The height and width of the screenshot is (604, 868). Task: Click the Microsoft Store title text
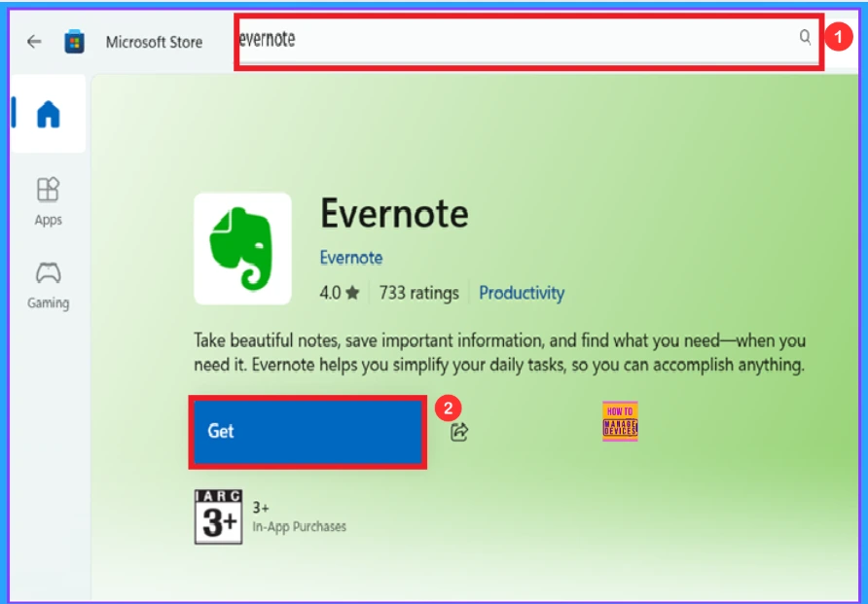click(154, 42)
